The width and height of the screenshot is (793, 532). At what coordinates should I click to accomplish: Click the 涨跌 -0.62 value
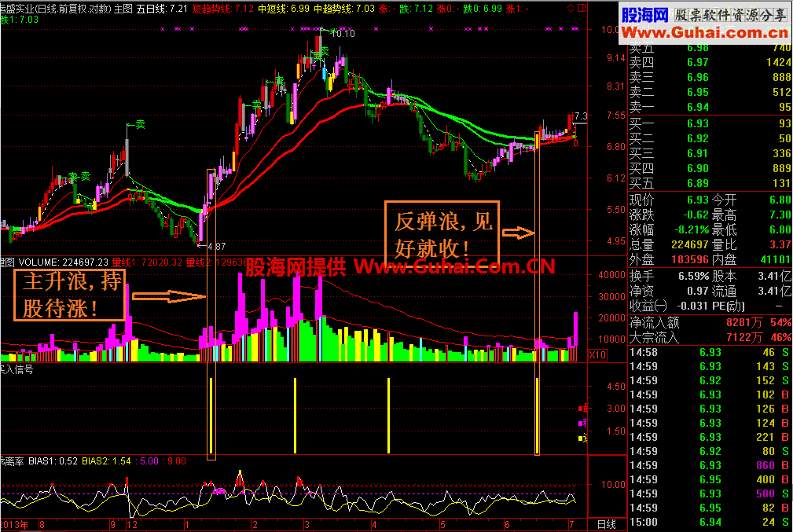[696, 215]
